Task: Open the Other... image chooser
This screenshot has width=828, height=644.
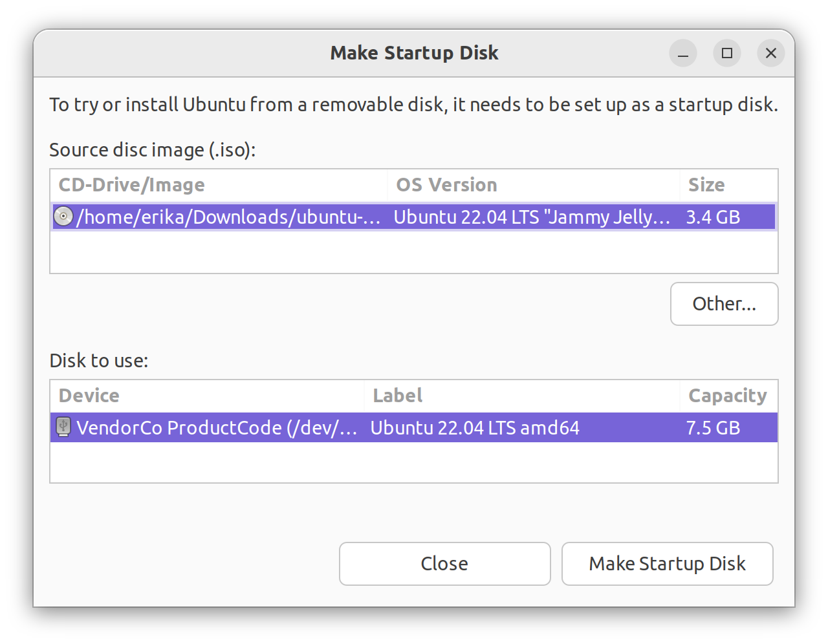Action: 724,304
